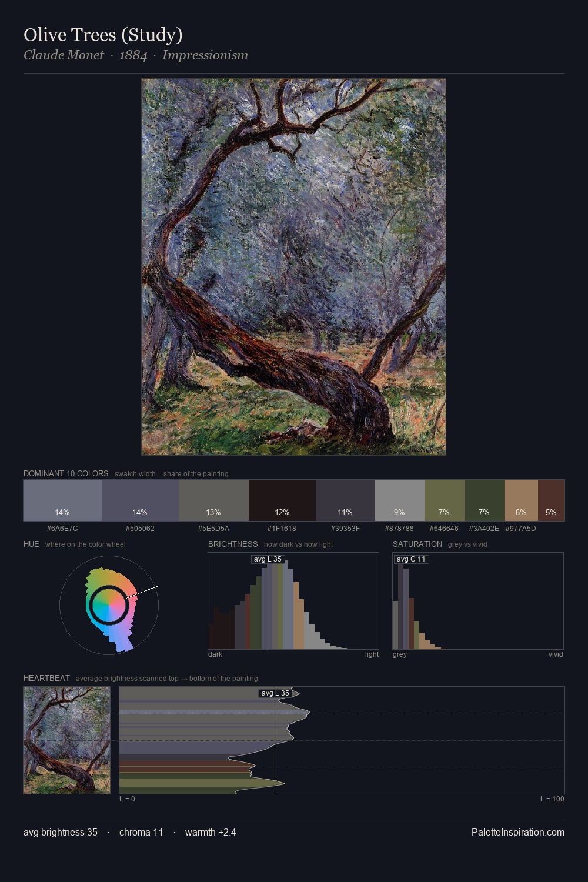Select the 'avg C 11' label in Saturation histogram
The height and width of the screenshot is (882, 588).
pos(411,559)
